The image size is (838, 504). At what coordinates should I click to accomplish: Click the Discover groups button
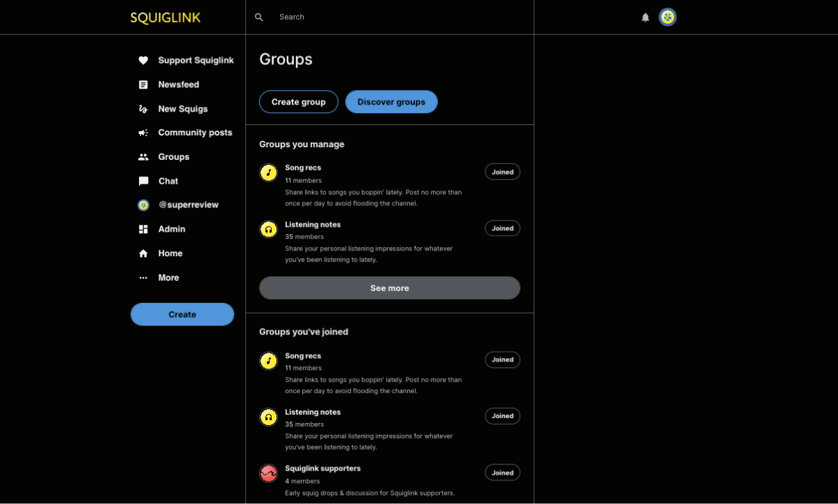391,102
